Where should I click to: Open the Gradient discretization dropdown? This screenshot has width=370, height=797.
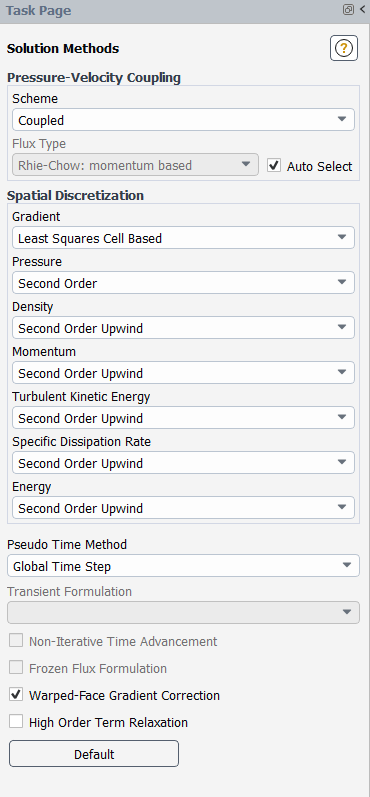point(183,238)
